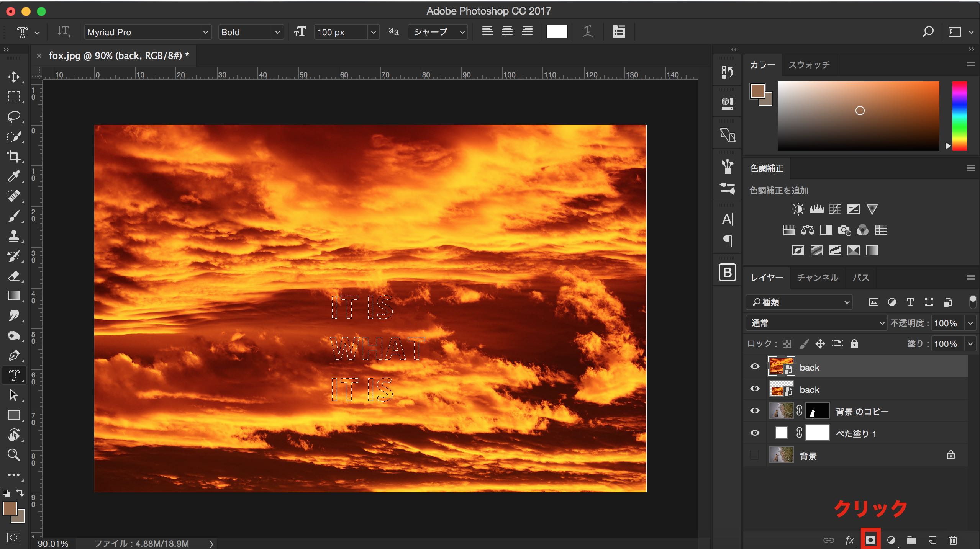
Task: Click the foreground color in Color panel
Action: (x=757, y=91)
